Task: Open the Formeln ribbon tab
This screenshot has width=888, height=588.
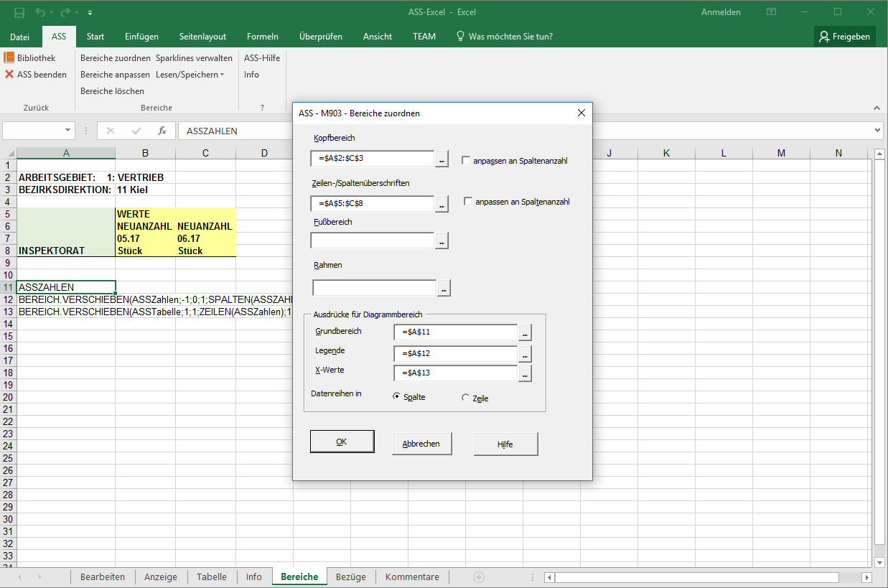Action: pyautogui.click(x=262, y=37)
